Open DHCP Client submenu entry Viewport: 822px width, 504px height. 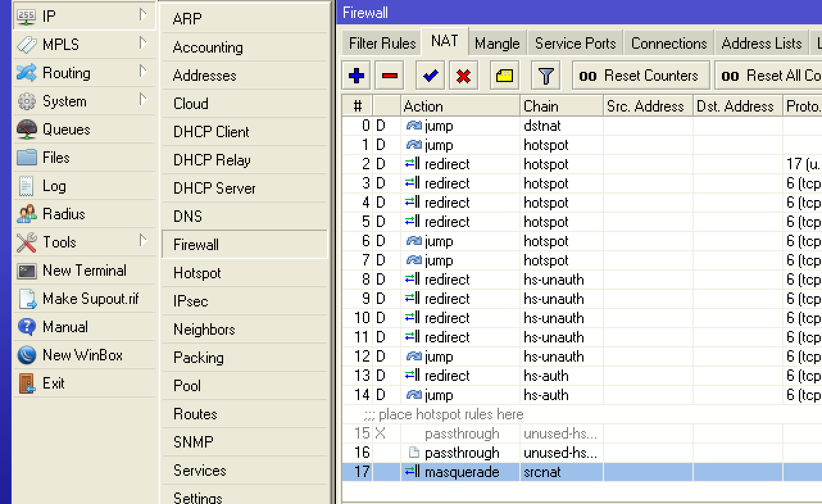point(244,132)
